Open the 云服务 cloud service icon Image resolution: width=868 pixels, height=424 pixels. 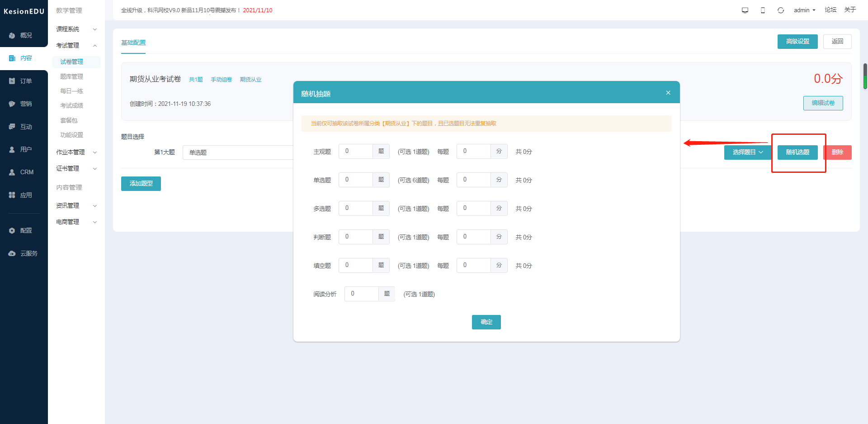(12, 253)
